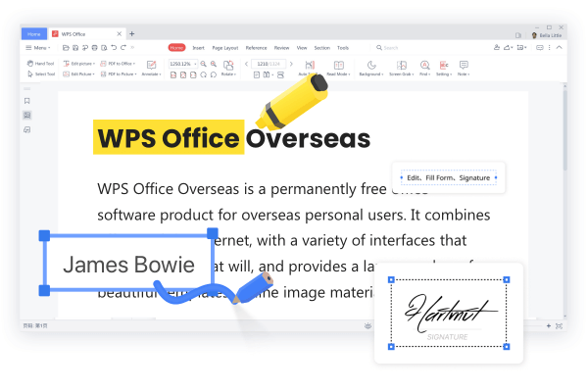Open the thumbnail panel in the sidebar
Screen dimensions: 588x392
coord(27,116)
